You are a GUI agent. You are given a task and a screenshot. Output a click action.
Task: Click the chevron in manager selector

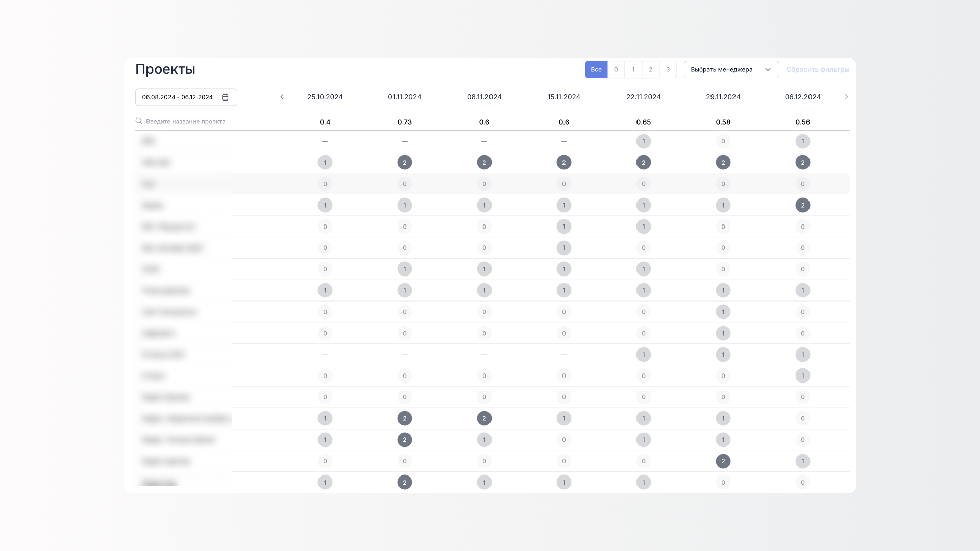tap(768, 70)
